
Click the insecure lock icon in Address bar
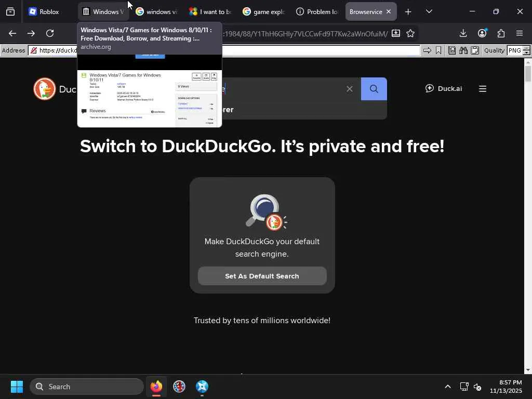[x=34, y=50]
